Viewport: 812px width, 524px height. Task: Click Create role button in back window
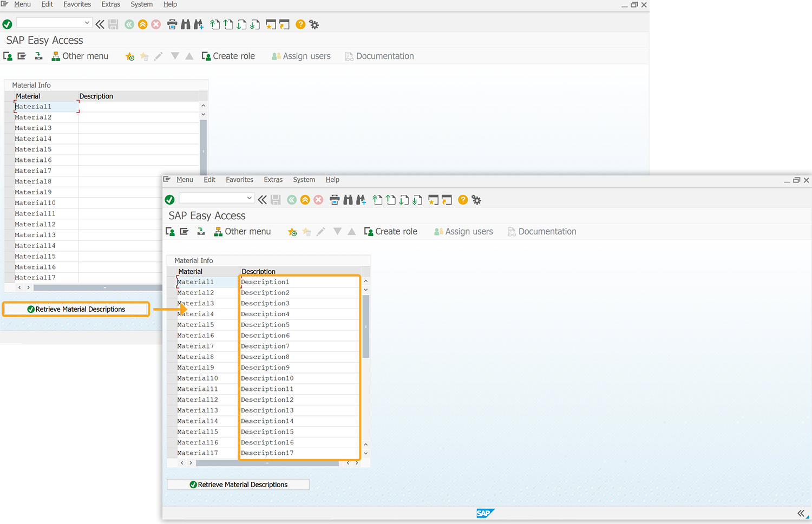pyautogui.click(x=228, y=56)
